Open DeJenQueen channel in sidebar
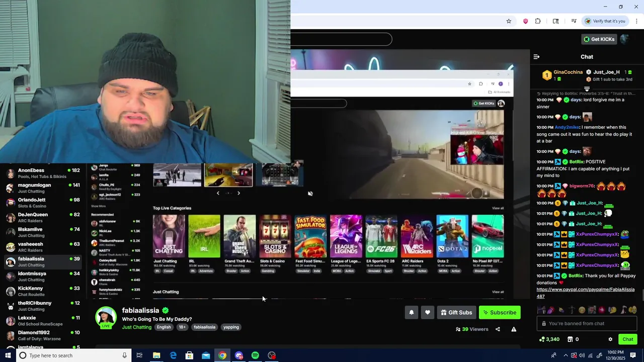The height and width of the screenshot is (362, 644). pos(42,218)
